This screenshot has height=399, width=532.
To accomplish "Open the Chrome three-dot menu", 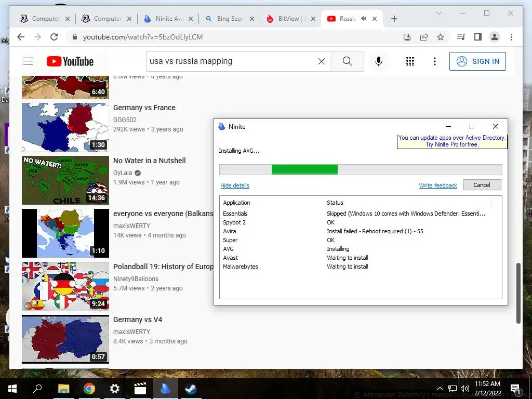I will click(511, 37).
